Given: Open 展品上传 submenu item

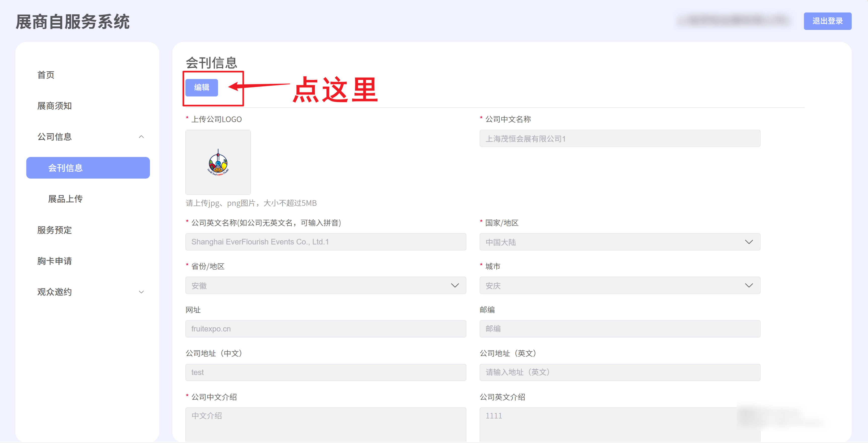Looking at the screenshot, I should coord(65,199).
